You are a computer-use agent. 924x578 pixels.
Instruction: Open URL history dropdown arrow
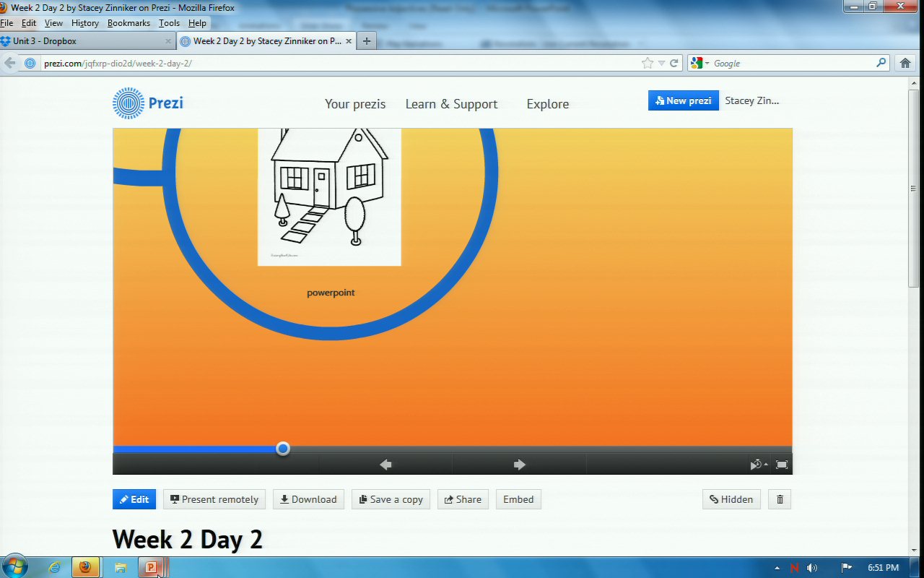(661, 64)
